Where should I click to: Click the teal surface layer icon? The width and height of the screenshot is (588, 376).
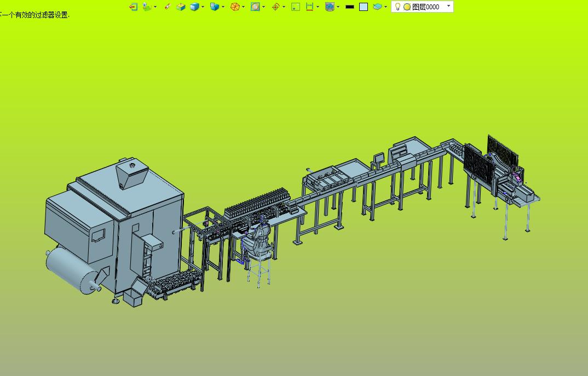click(x=378, y=7)
